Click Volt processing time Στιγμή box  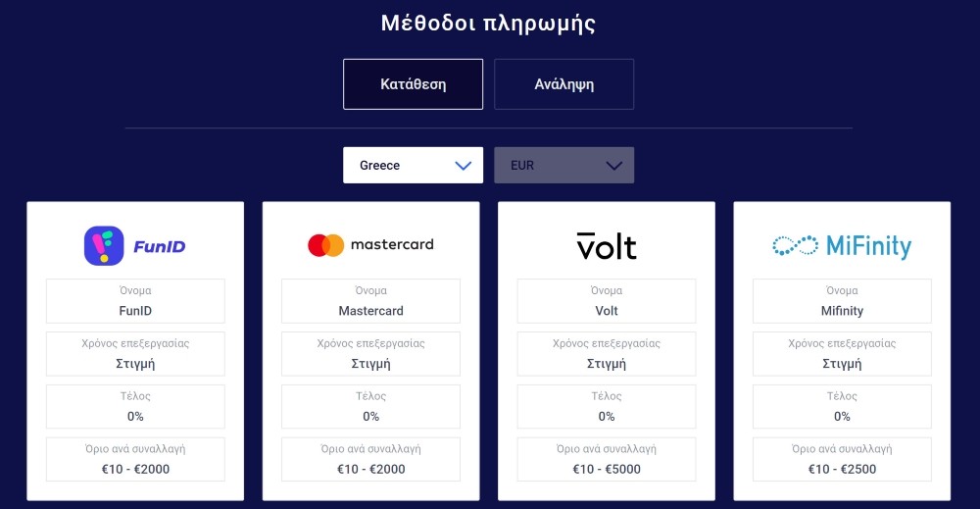[607, 354]
